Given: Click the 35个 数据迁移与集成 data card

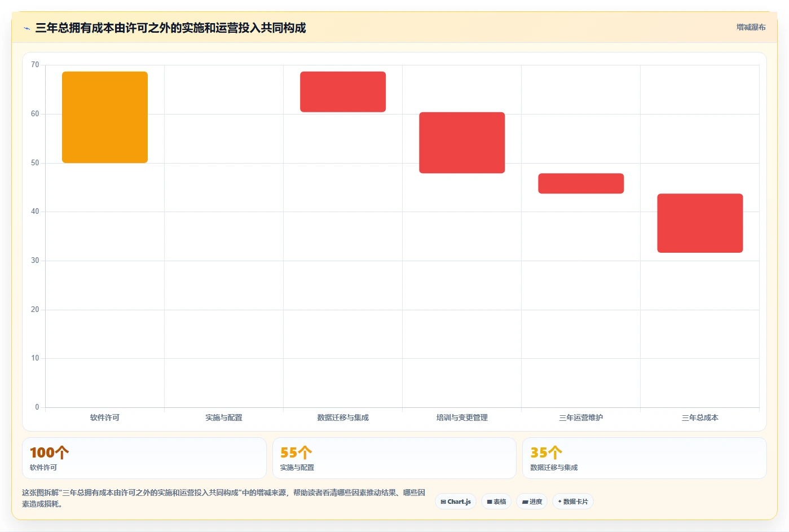Looking at the screenshot, I should (645, 458).
